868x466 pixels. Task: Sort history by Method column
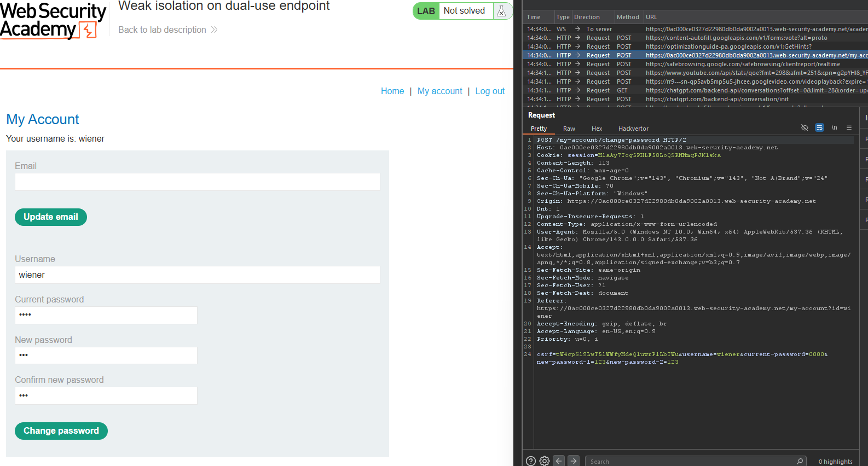(628, 17)
